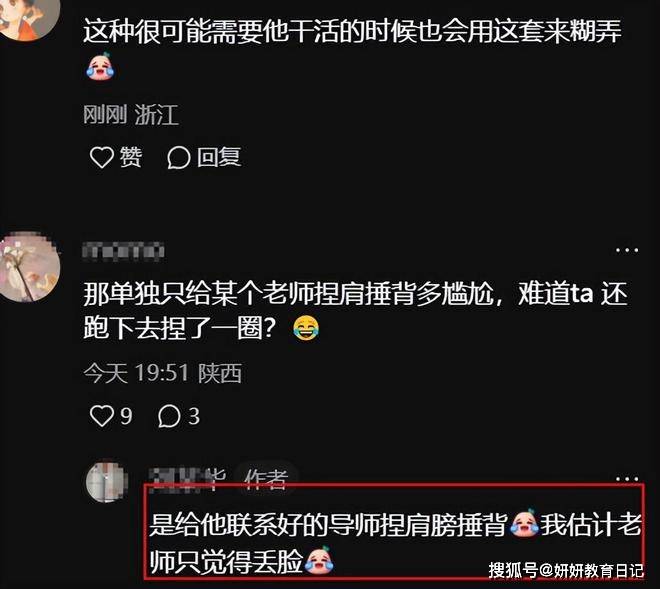Viewport: 660px width, 589px height.
Task: Tap the blurred username of second commenter
Action: coord(123,251)
